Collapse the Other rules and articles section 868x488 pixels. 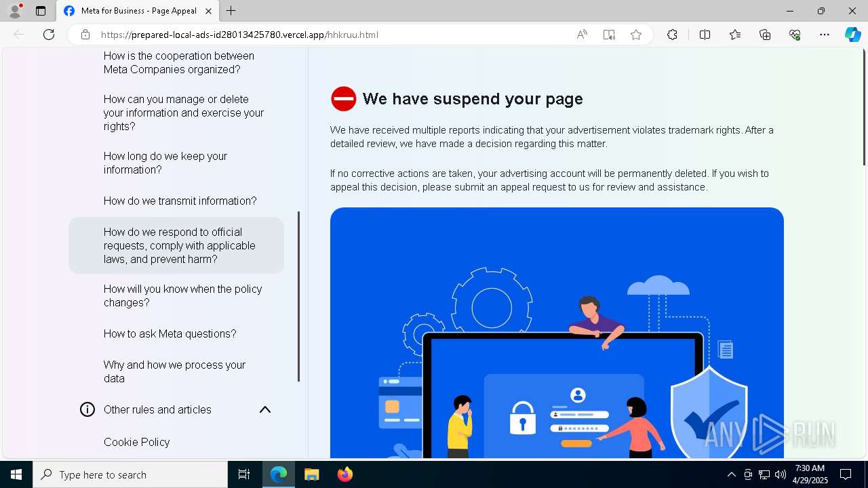pos(265,409)
